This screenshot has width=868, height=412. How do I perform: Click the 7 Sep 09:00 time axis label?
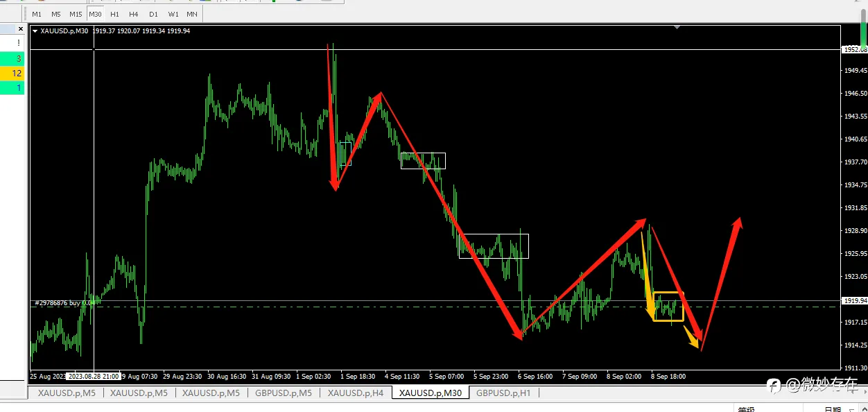pyautogui.click(x=580, y=377)
